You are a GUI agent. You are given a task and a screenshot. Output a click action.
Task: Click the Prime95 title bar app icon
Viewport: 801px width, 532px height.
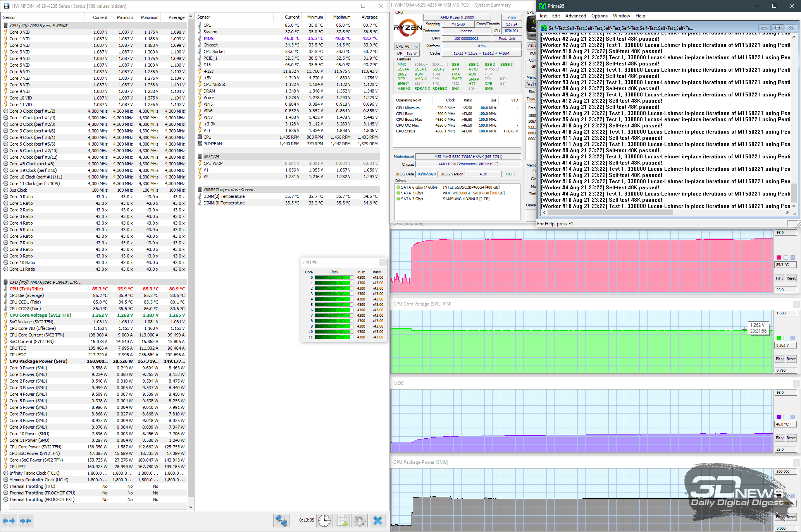[x=543, y=6]
